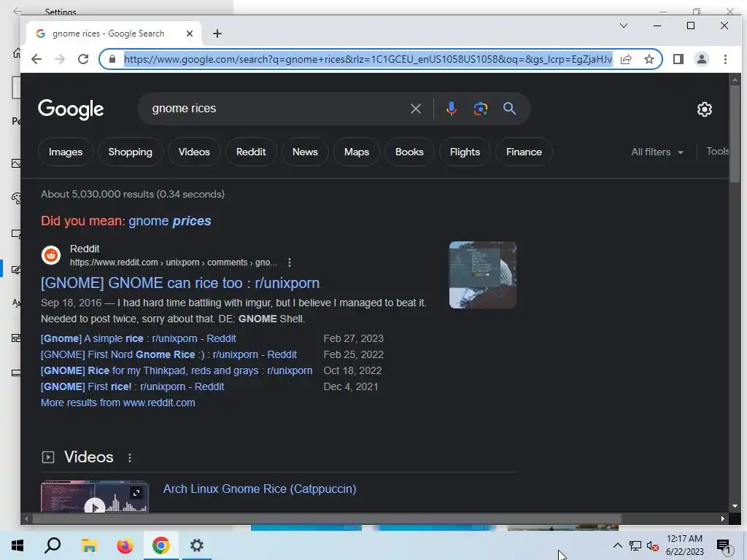Go back to the previous page in Chrome
The width and height of the screenshot is (747, 560).
point(36,59)
